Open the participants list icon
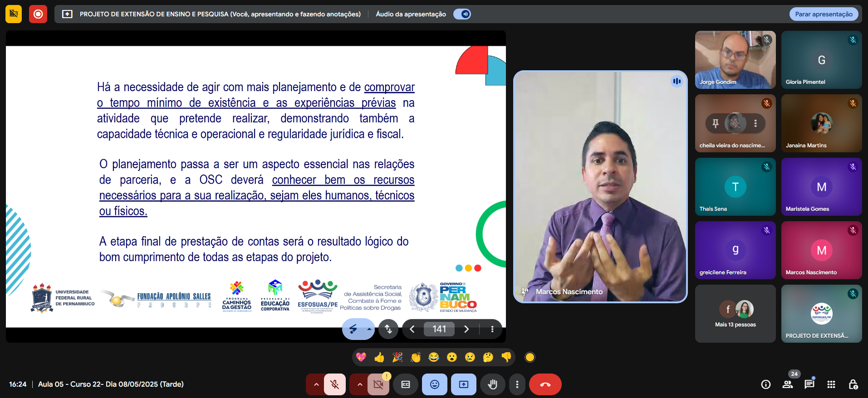This screenshot has width=868, height=398. coord(788,384)
